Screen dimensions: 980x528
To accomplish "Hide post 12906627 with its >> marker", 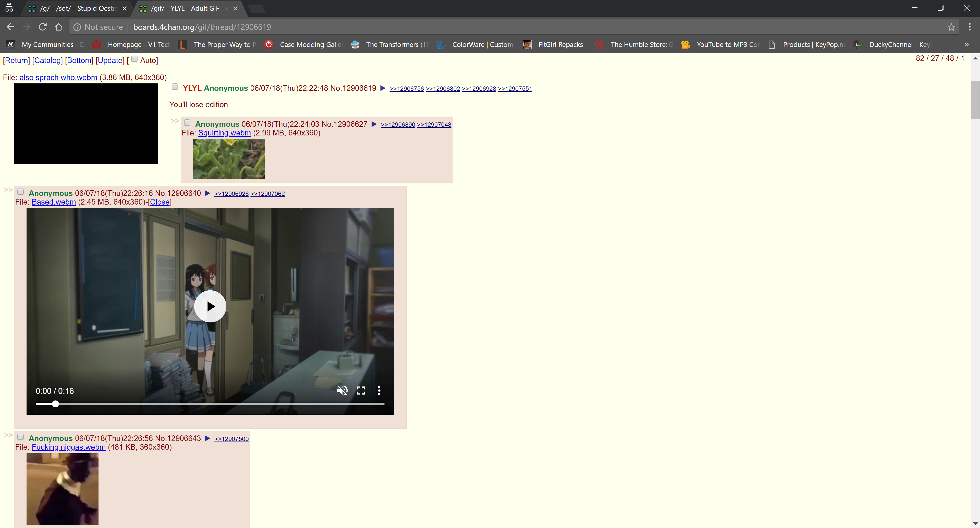I will coord(175,120).
